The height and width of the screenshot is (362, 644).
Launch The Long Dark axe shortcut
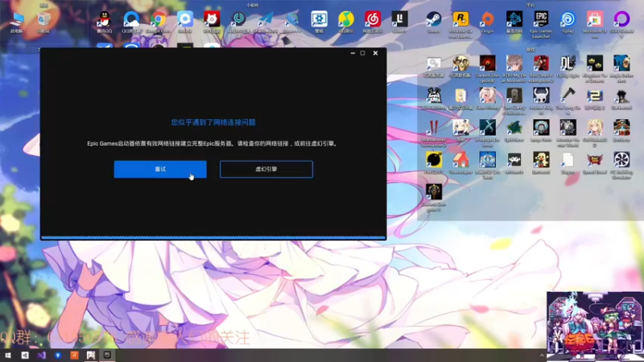point(568,101)
